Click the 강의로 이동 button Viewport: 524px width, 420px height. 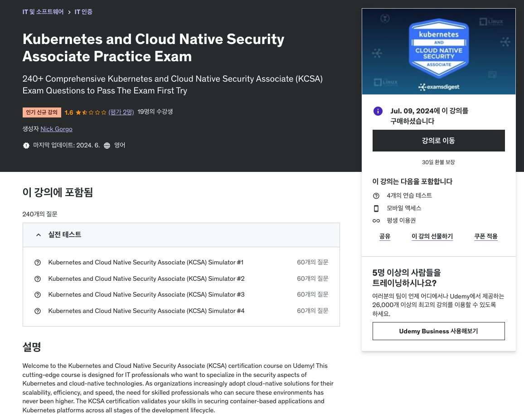[438, 141]
